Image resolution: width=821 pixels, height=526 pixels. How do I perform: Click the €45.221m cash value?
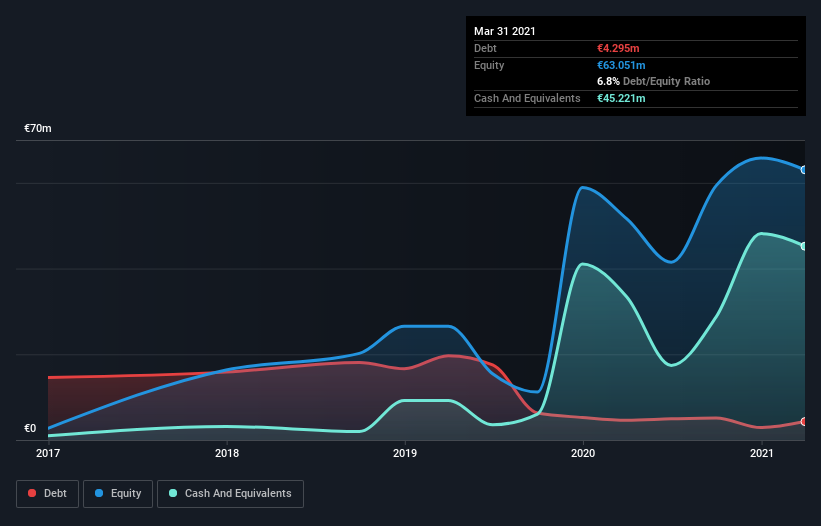pos(621,98)
